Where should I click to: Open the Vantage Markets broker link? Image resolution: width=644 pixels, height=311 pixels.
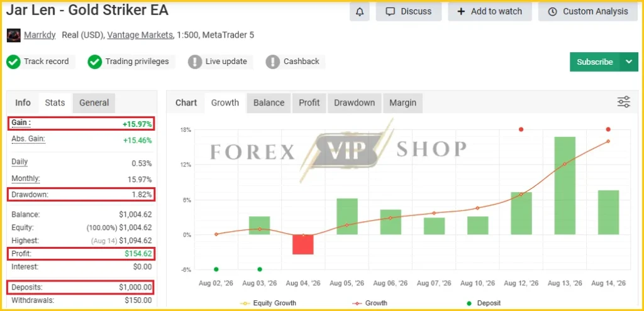pyautogui.click(x=140, y=35)
